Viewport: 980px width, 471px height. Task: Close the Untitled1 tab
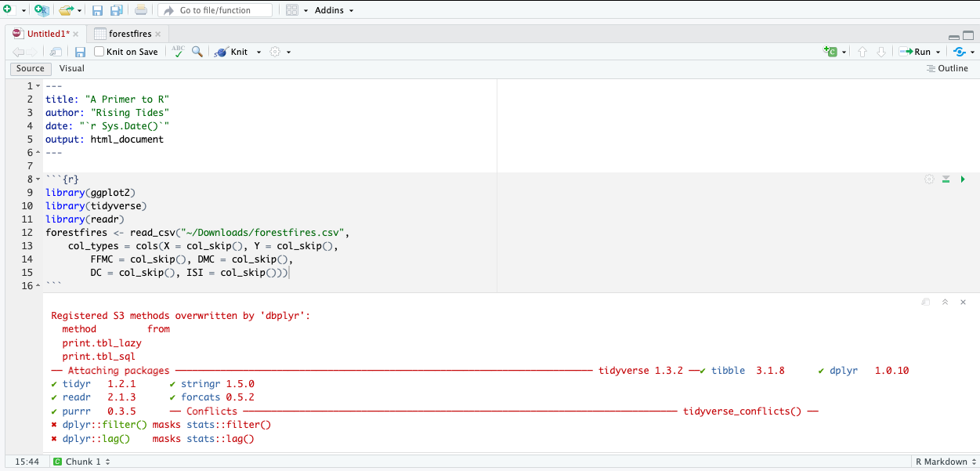76,34
